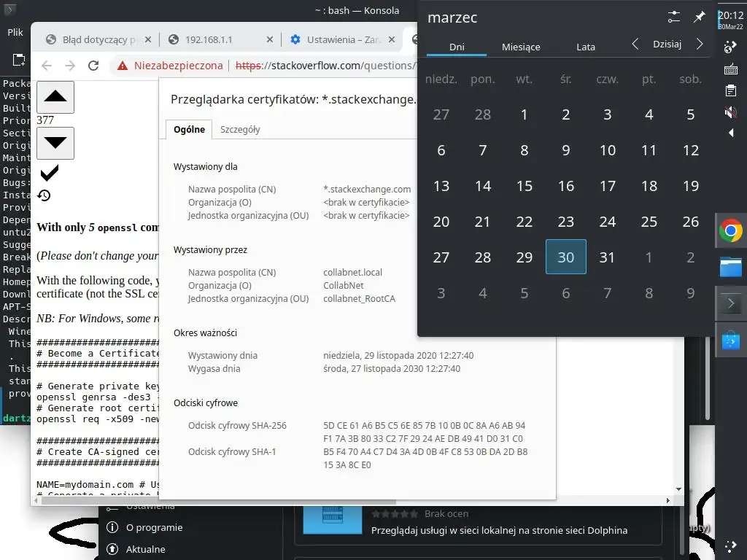Click the collabnet.local issuer name
Screen dimensions: 747x560
coord(352,273)
